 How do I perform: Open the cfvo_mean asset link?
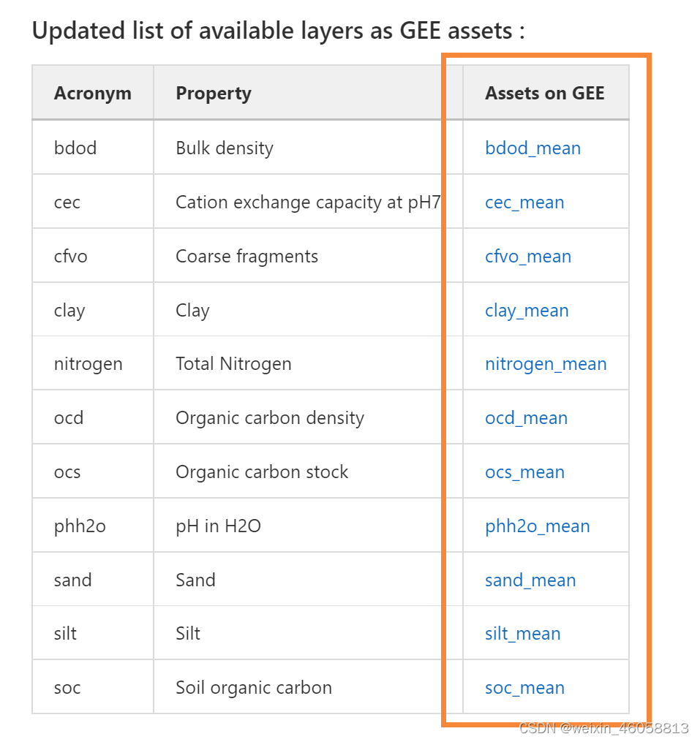[528, 257]
